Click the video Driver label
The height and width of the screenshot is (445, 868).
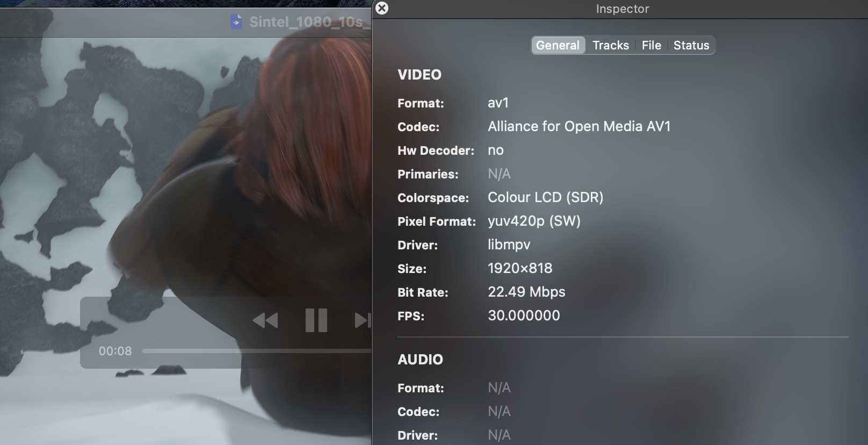point(417,245)
